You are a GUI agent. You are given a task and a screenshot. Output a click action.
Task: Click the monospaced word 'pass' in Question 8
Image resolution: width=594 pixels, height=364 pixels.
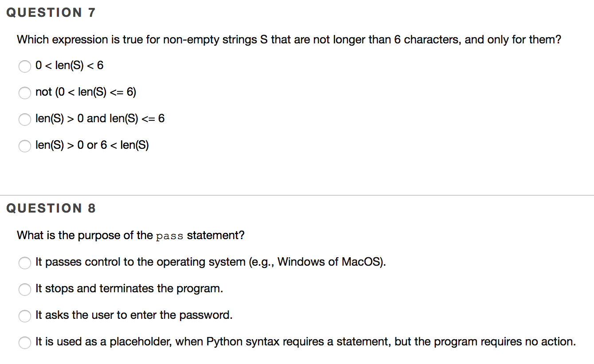(170, 236)
